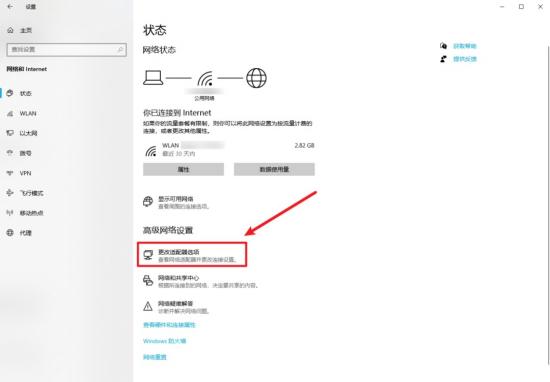The height and width of the screenshot is (382, 550).
Task: Open 代理 proxy via its globe icon
Action: point(10,233)
